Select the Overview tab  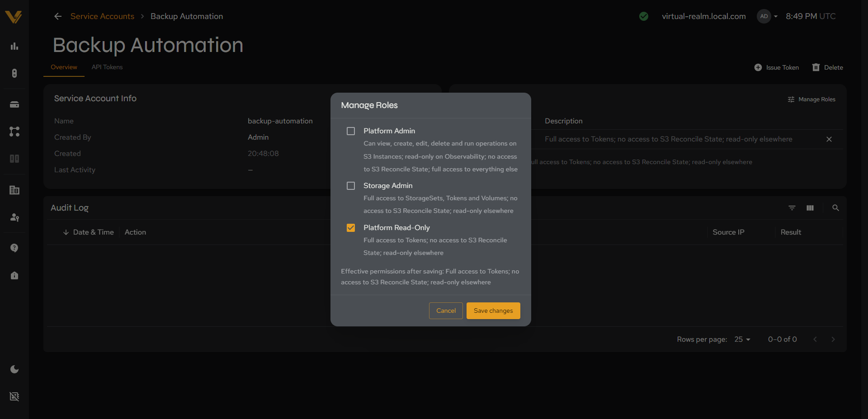(64, 67)
